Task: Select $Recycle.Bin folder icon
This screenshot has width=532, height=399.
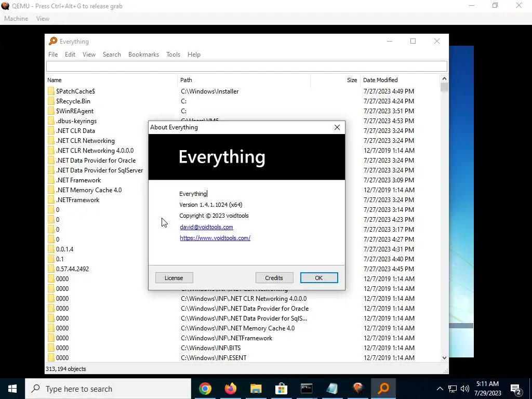Action: tap(51, 101)
